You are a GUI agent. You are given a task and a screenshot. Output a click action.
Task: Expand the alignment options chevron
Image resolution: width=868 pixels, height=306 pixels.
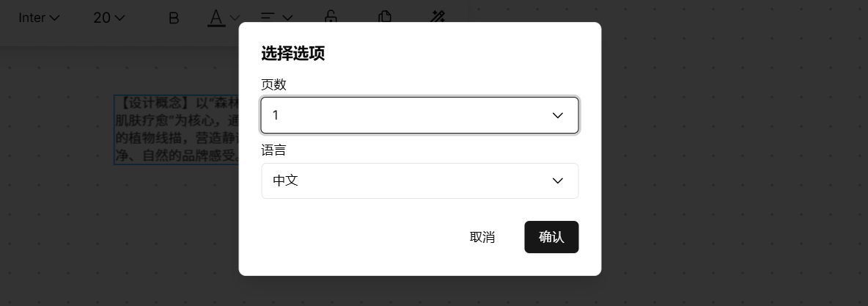coord(287,18)
